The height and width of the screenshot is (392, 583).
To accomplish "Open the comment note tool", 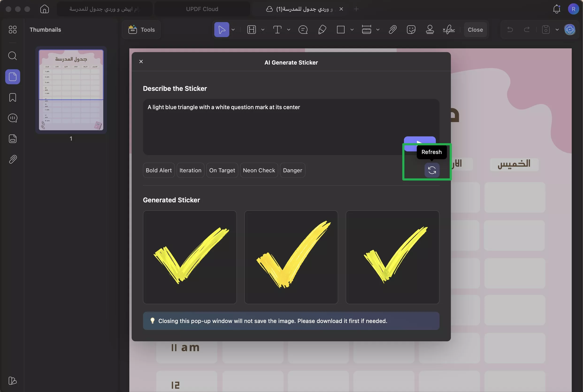I will pyautogui.click(x=303, y=30).
